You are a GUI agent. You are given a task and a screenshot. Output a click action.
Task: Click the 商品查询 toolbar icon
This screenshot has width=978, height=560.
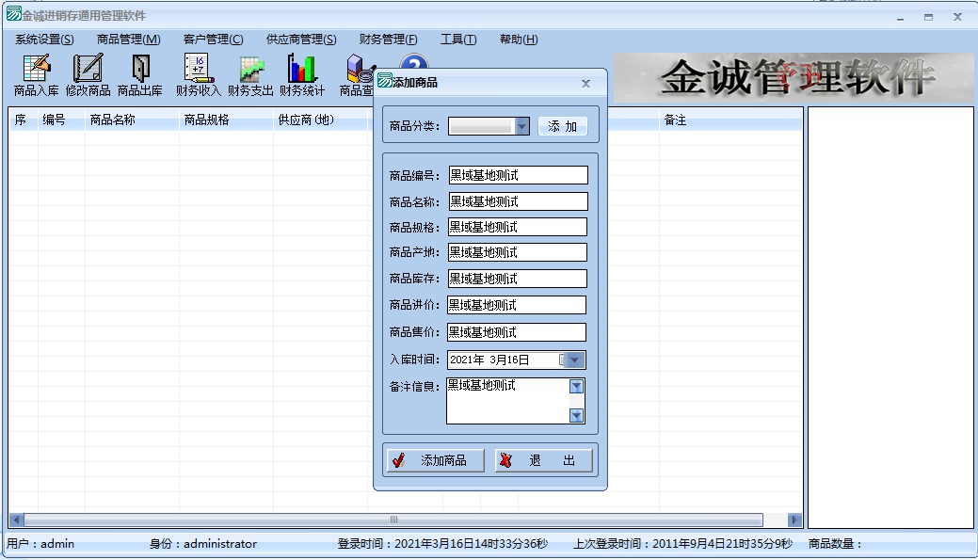click(x=357, y=75)
